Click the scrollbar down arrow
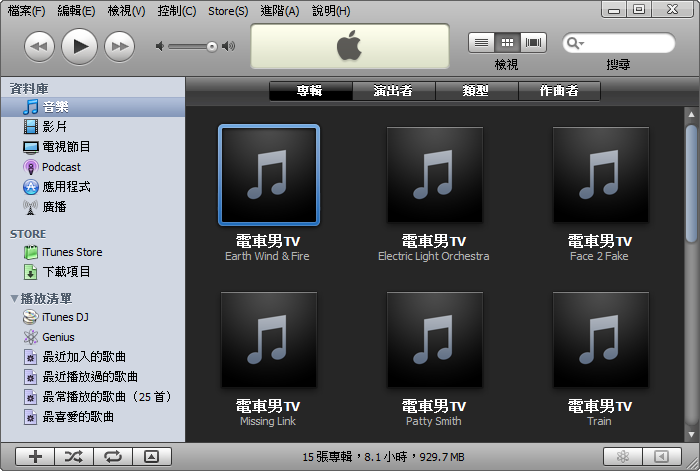Viewport: 700px width, 471px height. (692, 434)
